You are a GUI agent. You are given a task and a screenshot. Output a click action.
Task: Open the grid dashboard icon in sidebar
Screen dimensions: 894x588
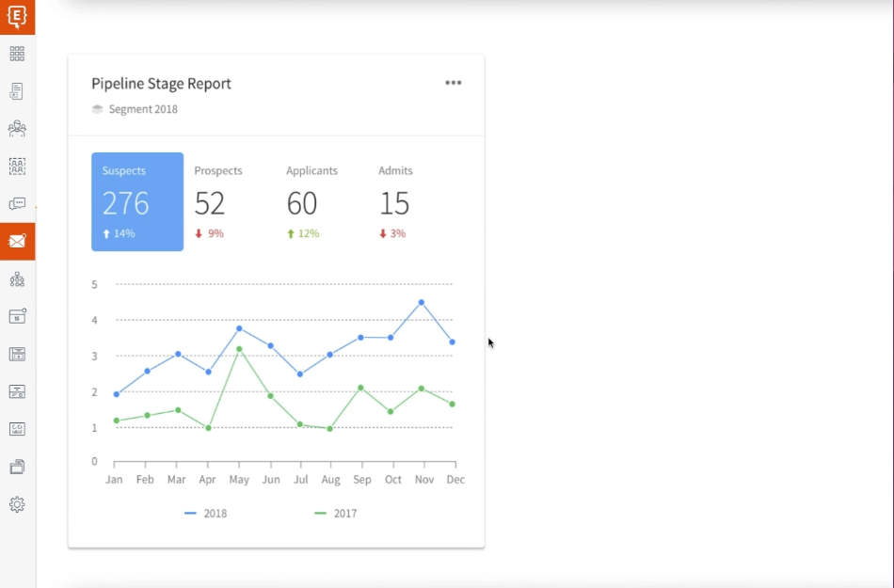(17, 54)
